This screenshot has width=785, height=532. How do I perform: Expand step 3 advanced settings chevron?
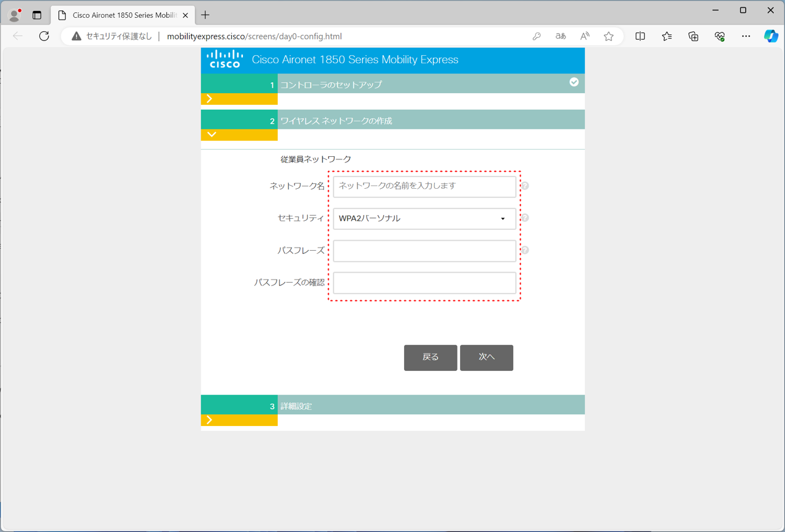(210, 420)
